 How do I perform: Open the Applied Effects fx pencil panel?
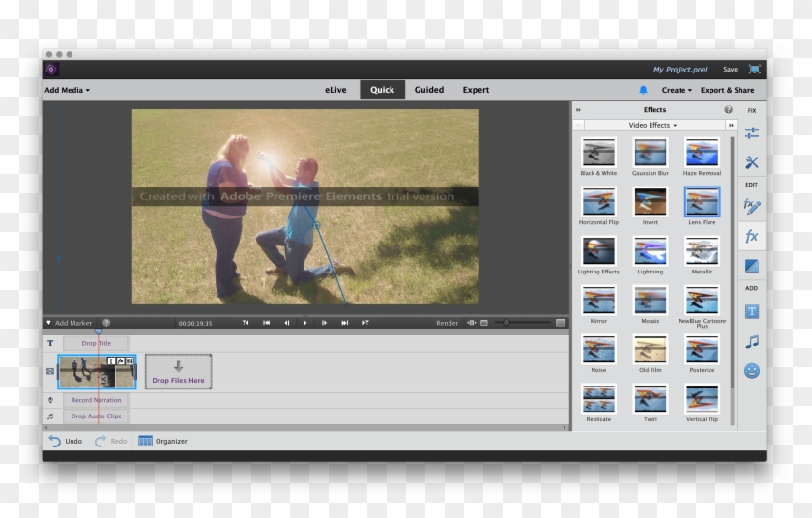tap(752, 207)
